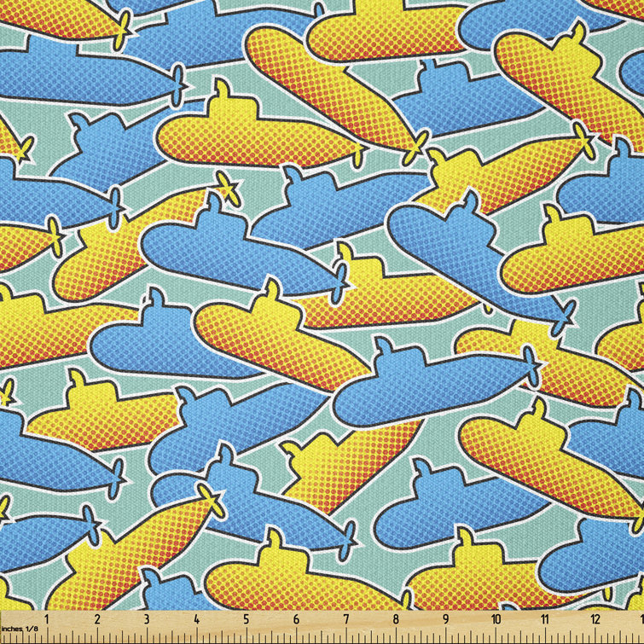The image size is (644, 644).
Task: Pick the number 4 on the ruler
Action: click(196, 620)
